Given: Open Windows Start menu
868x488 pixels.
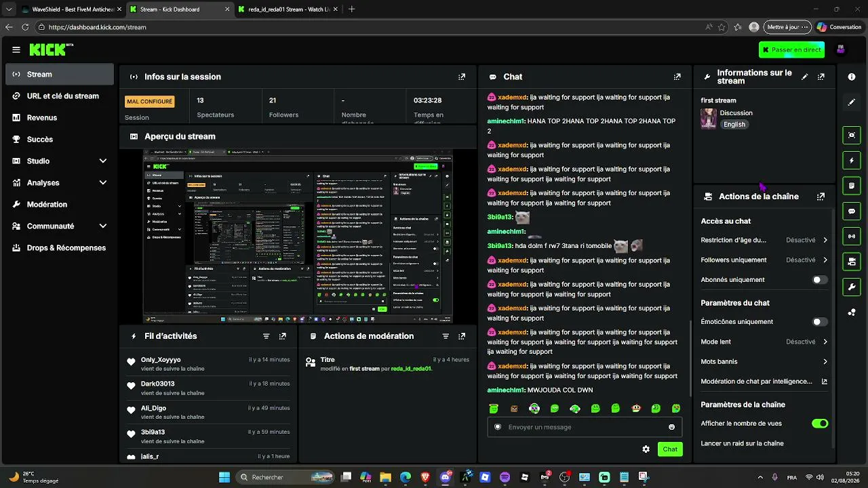Looking at the screenshot, I should click(x=224, y=477).
